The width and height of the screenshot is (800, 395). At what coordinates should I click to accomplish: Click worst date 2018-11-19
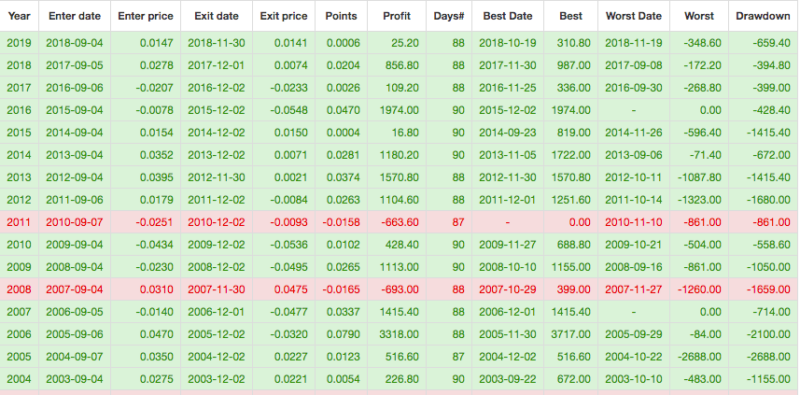coord(634,43)
